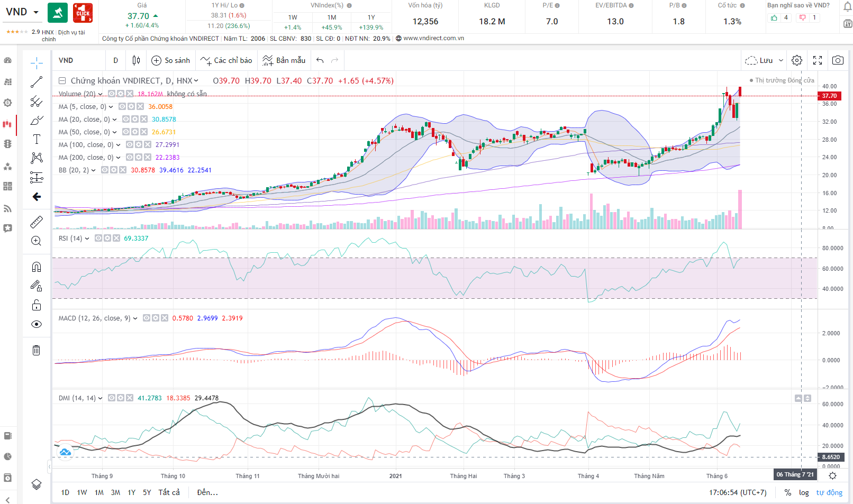
Task: Expand the MA (50, close, 0) menu
Action: point(115,132)
